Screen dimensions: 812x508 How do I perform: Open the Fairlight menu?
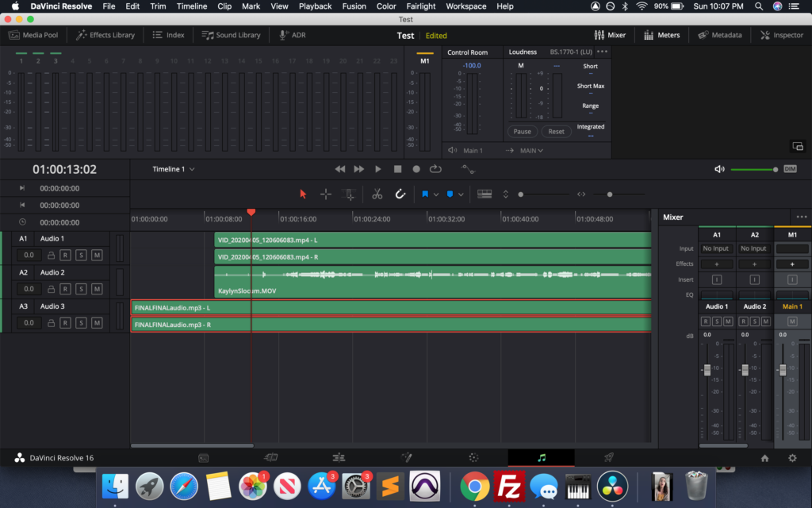tap(420, 6)
